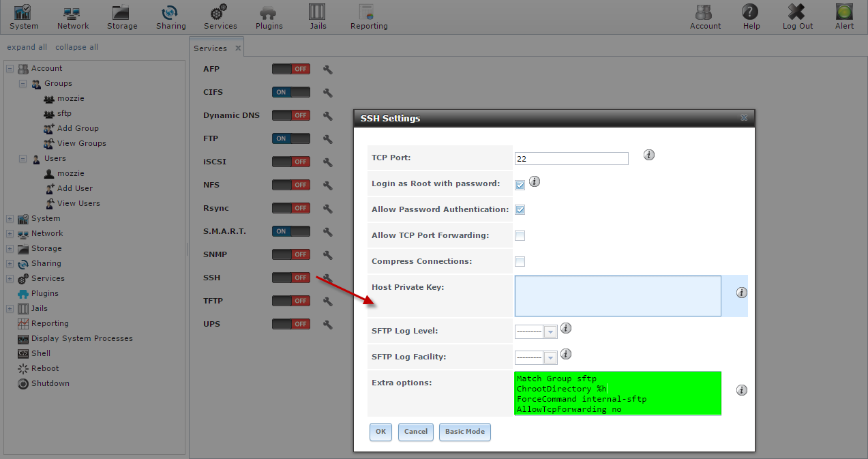The image size is (868, 459).
Task: Show info for Host Private Key
Action: click(742, 293)
